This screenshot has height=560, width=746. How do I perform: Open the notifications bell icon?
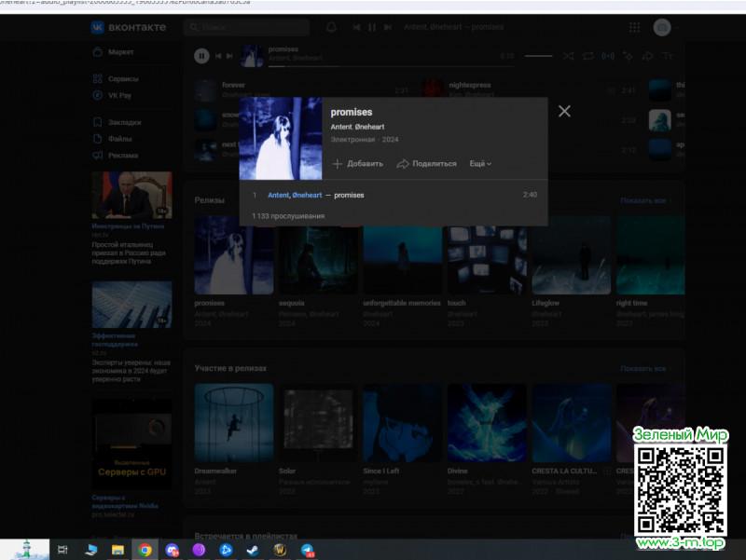(331, 28)
